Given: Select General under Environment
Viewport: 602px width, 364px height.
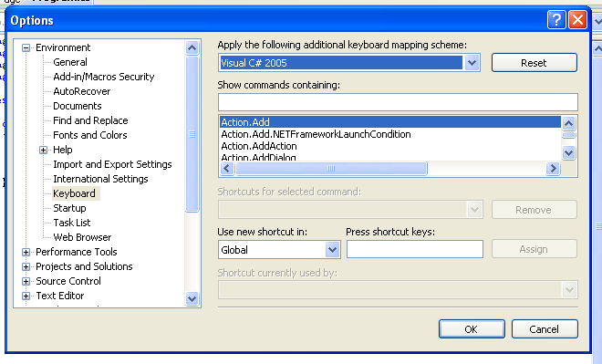Looking at the screenshot, I should pyautogui.click(x=70, y=62).
